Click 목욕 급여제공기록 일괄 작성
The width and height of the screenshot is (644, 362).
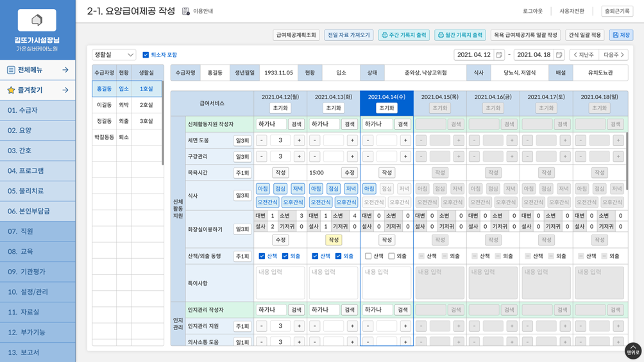526,35
